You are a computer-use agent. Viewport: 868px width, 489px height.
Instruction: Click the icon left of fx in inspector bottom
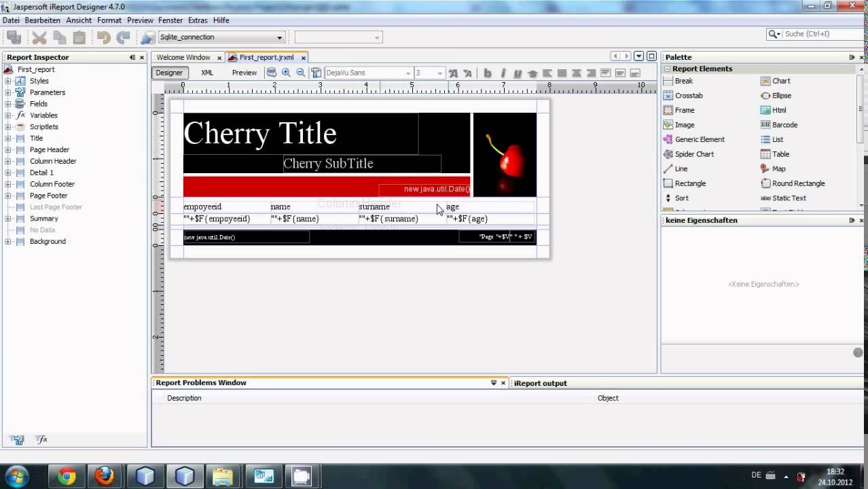18,439
